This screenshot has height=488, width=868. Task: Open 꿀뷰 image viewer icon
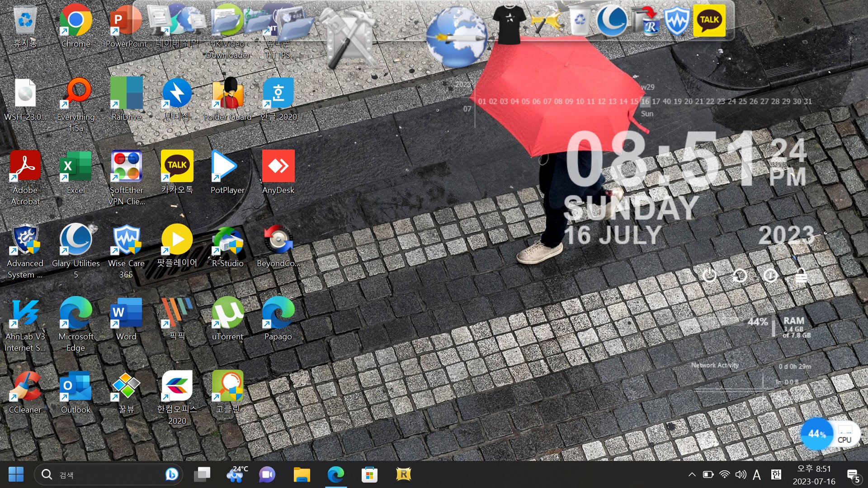point(126,392)
